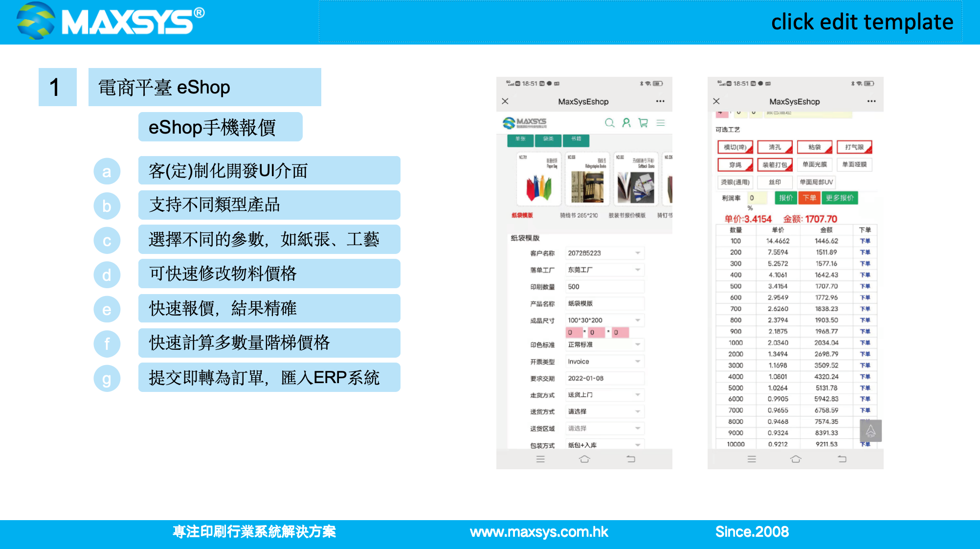Enable the 单面局部UV process option
This screenshot has width=980, height=549.
click(x=816, y=182)
